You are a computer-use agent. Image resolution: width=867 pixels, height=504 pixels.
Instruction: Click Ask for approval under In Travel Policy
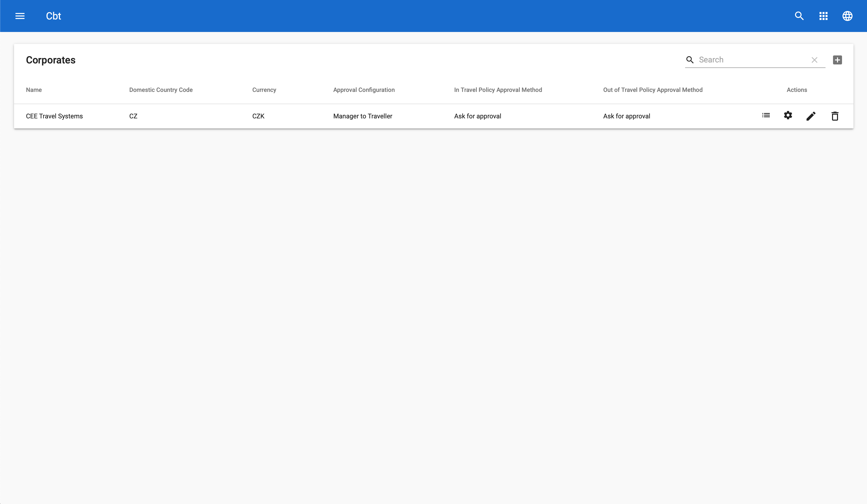477,116
